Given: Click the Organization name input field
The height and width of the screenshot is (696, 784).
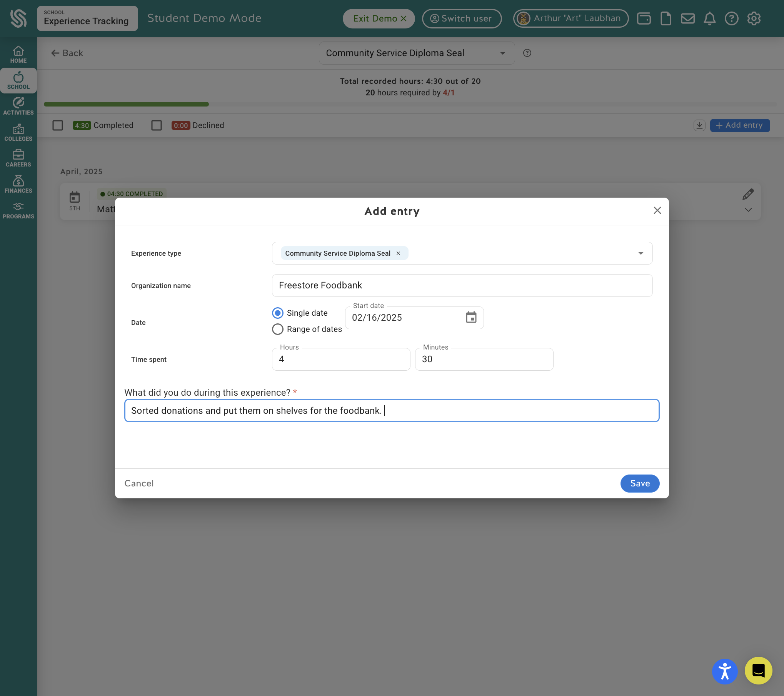Looking at the screenshot, I should (x=462, y=285).
